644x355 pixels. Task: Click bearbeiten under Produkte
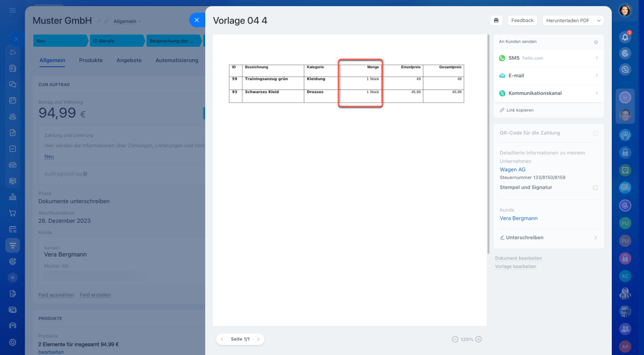coord(51,352)
